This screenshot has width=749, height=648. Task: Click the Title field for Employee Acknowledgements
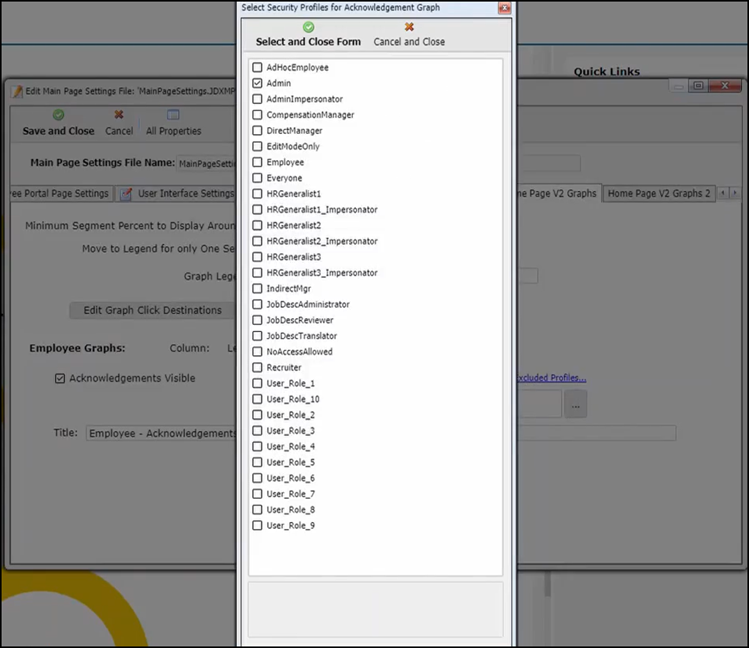[x=160, y=434]
